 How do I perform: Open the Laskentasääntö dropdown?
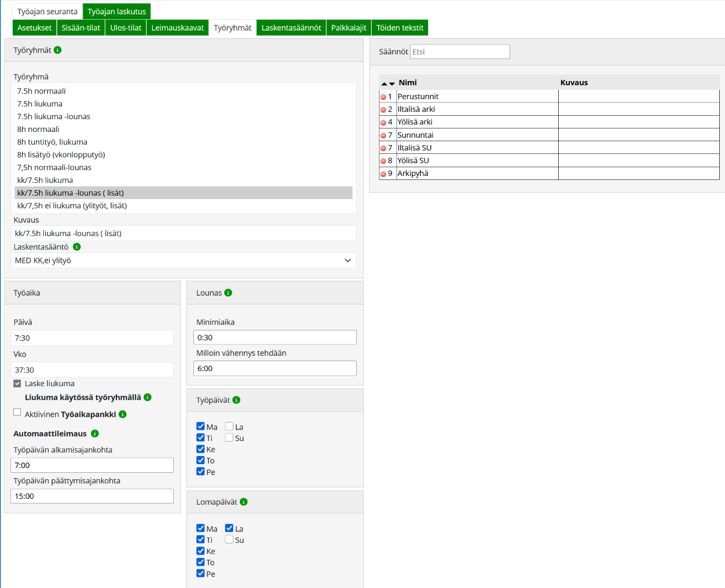(183, 260)
